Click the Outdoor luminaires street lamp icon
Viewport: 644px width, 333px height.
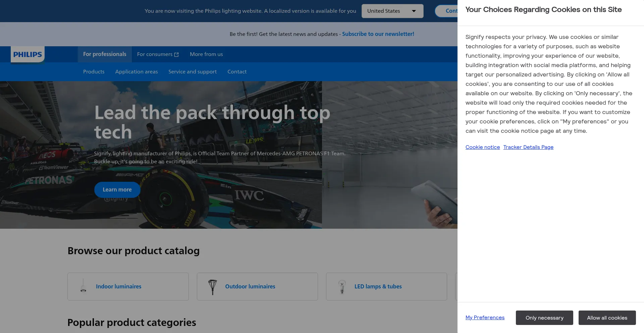[x=212, y=287]
